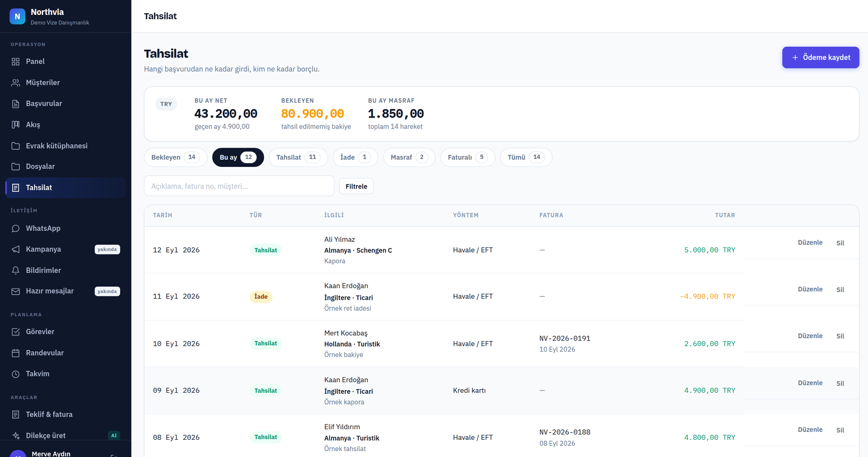Select the Bu ay filter tab

click(238, 157)
